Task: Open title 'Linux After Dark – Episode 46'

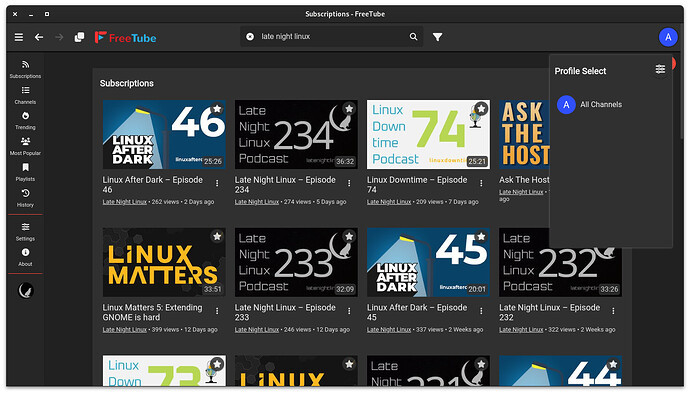Action: [x=153, y=184]
